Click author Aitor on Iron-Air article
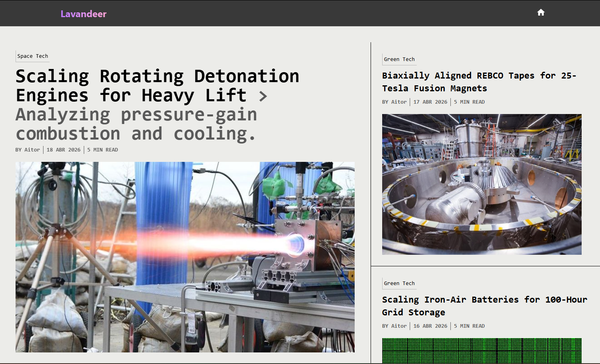 (399, 326)
